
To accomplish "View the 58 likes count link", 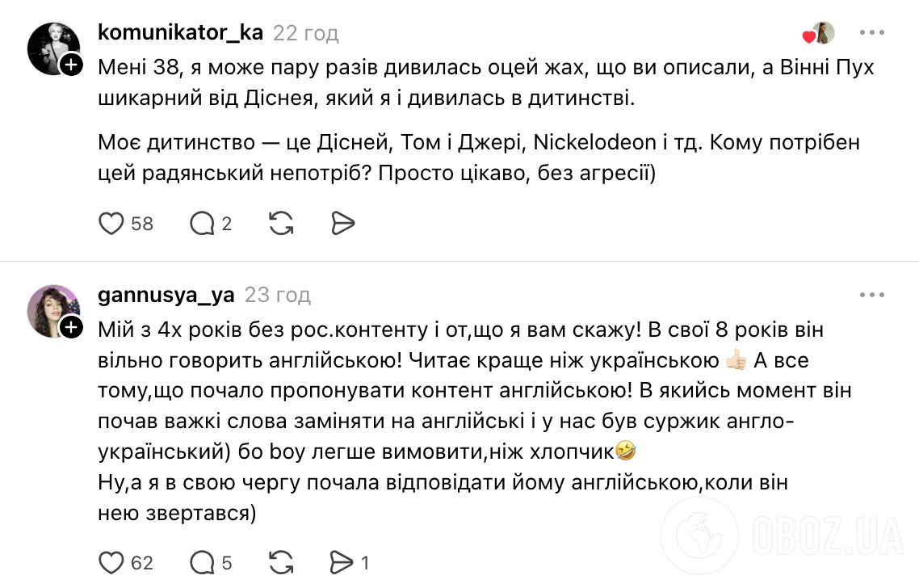I will (141, 224).
